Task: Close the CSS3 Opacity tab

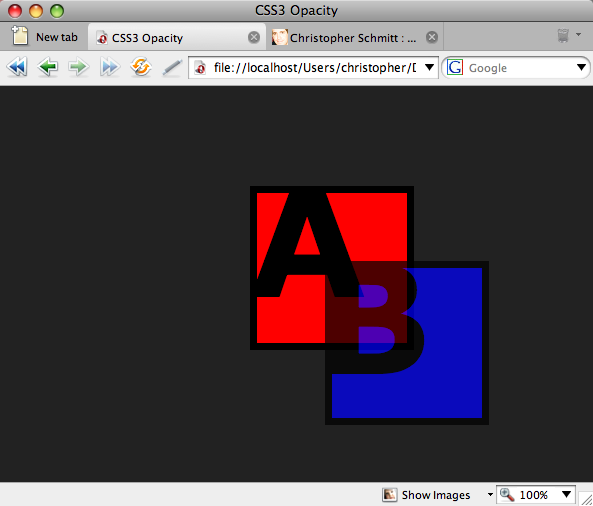Action: [254, 37]
